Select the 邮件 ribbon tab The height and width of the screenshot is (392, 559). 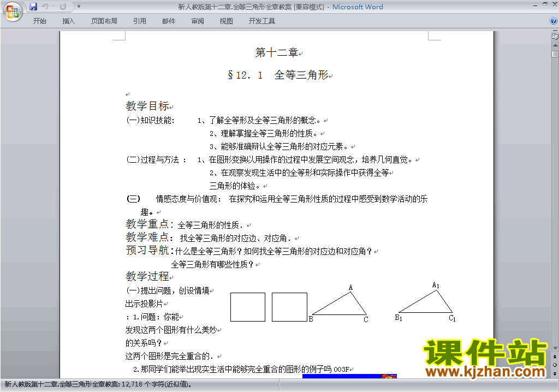169,21
